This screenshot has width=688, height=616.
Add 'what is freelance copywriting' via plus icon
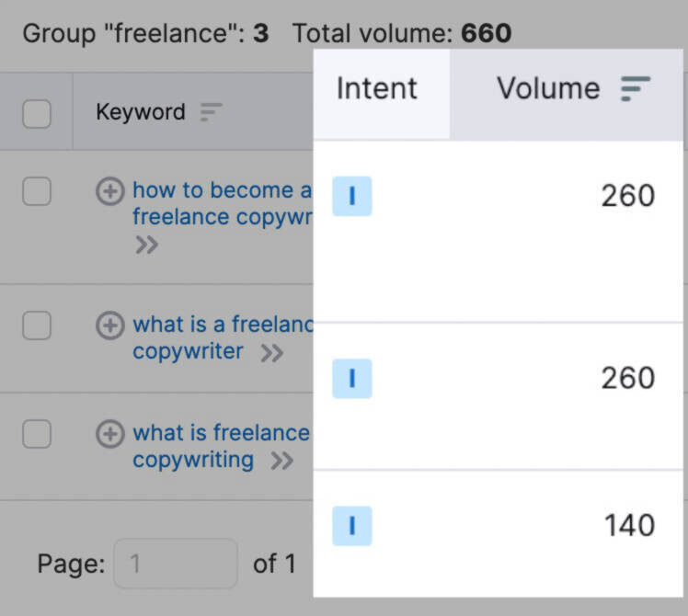110,434
